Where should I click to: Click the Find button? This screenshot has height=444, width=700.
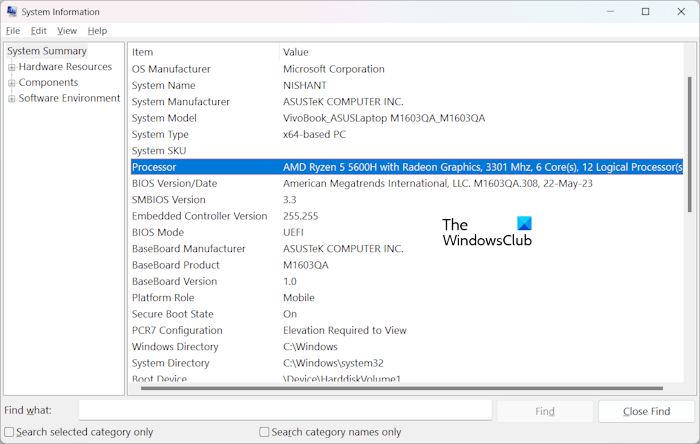click(x=545, y=411)
